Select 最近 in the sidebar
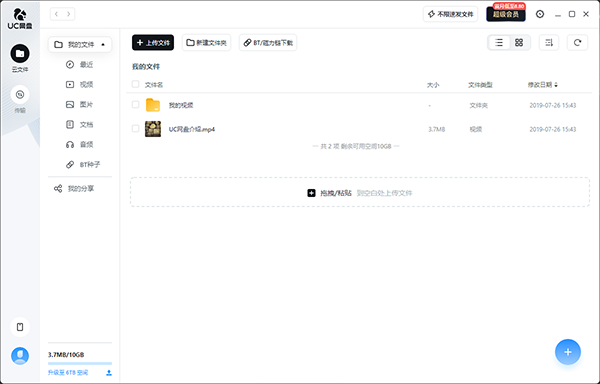The image size is (600, 384). click(86, 65)
